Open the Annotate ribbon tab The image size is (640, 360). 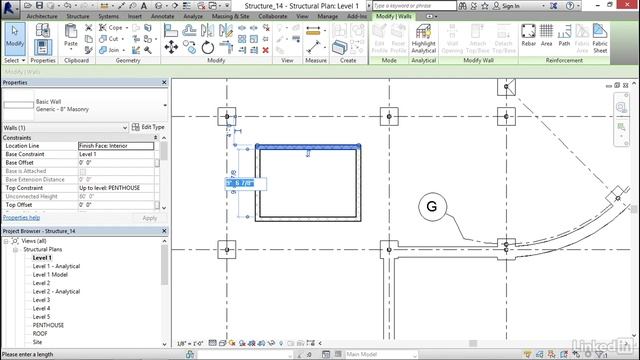[x=162, y=16]
